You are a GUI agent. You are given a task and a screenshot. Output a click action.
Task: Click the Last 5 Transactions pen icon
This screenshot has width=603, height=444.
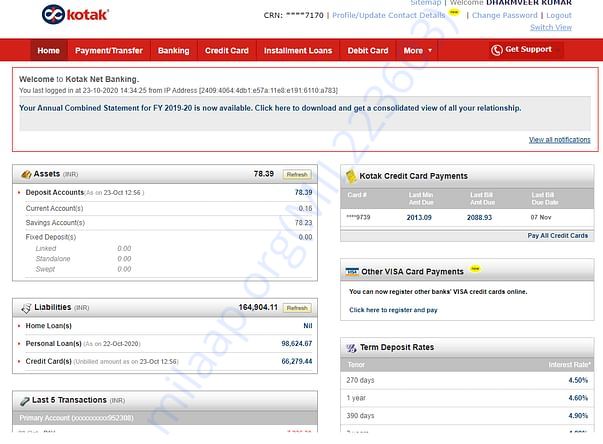25,401
